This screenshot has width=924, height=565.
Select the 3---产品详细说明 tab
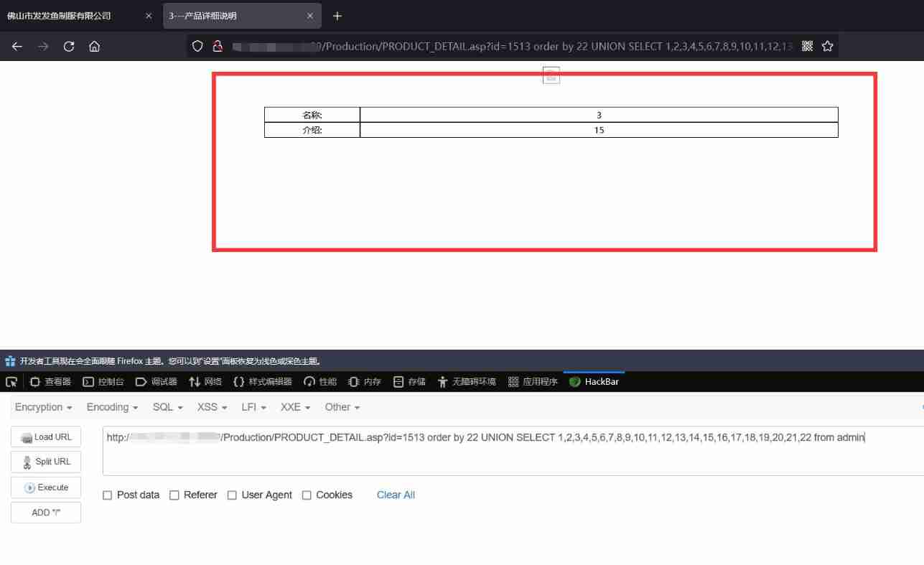coord(242,16)
